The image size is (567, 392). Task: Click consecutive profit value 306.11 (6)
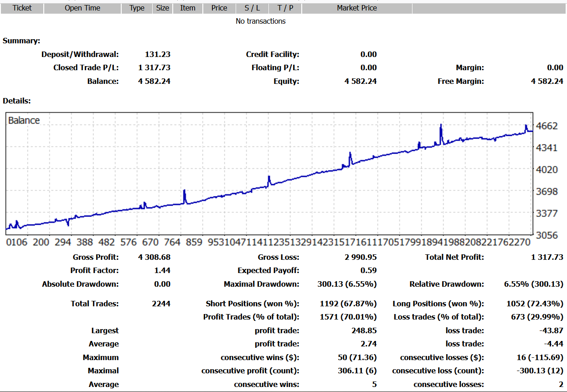click(357, 371)
